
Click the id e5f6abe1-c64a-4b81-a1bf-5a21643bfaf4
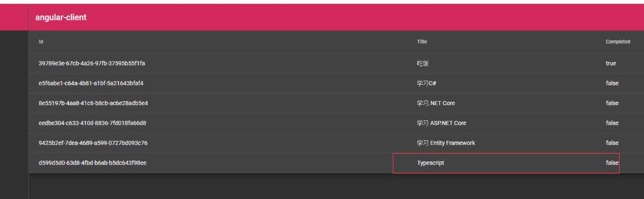[91, 83]
